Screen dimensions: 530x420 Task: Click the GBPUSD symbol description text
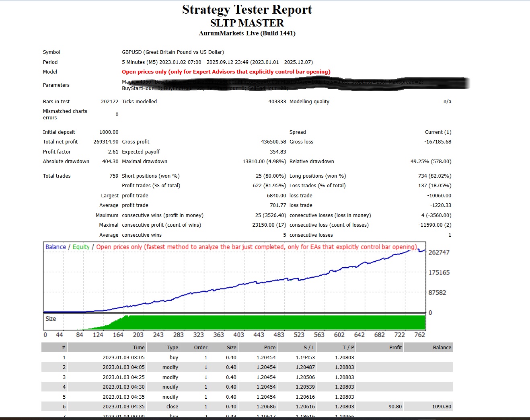(x=173, y=52)
